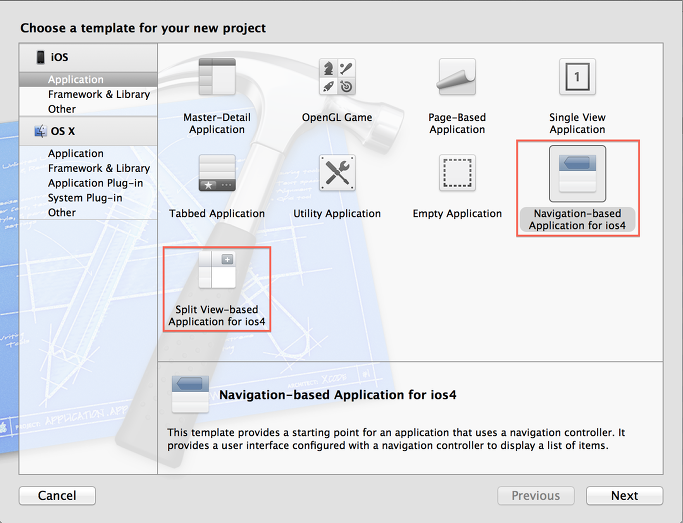
Task: Select Other under OS X section
Action: 88,213
